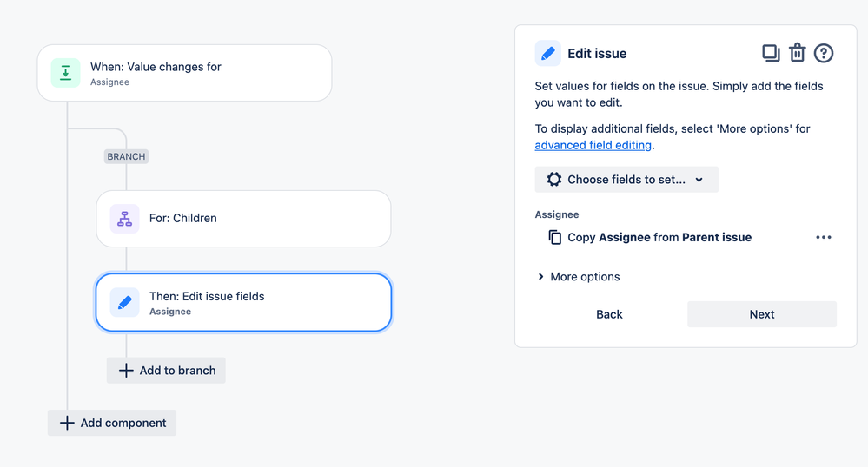
Task: Select the When: Value changes for trigger
Action: point(200,73)
